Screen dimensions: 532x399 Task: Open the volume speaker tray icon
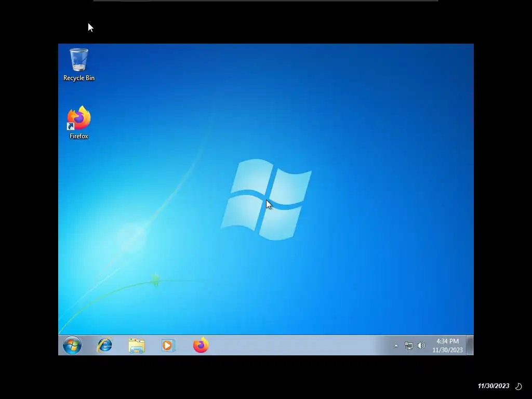tap(421, 345)
